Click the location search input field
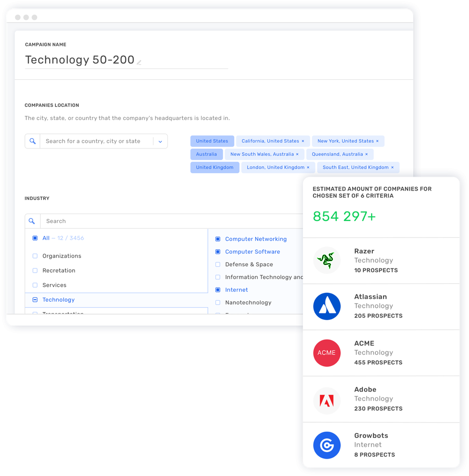Screen dimensions: 469x476 [x=96, y=141]
